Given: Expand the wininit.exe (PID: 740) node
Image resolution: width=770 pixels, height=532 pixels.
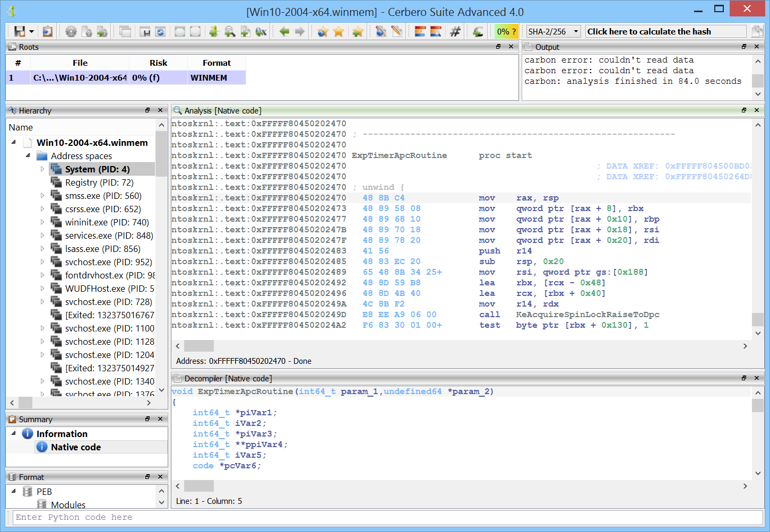Looking at the screenshot, I should tap(42, 222).
